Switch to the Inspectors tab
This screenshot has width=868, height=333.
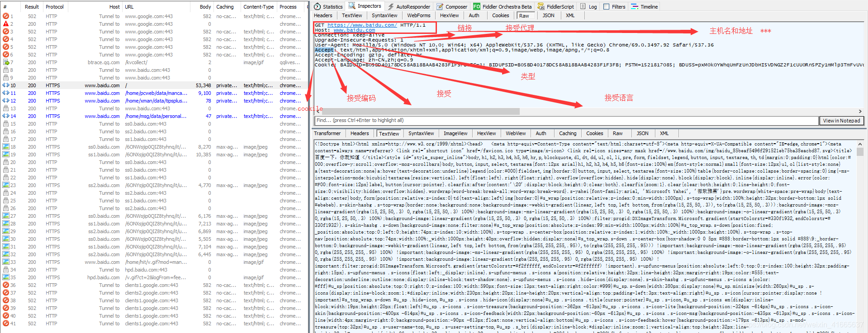coord(365,6)
